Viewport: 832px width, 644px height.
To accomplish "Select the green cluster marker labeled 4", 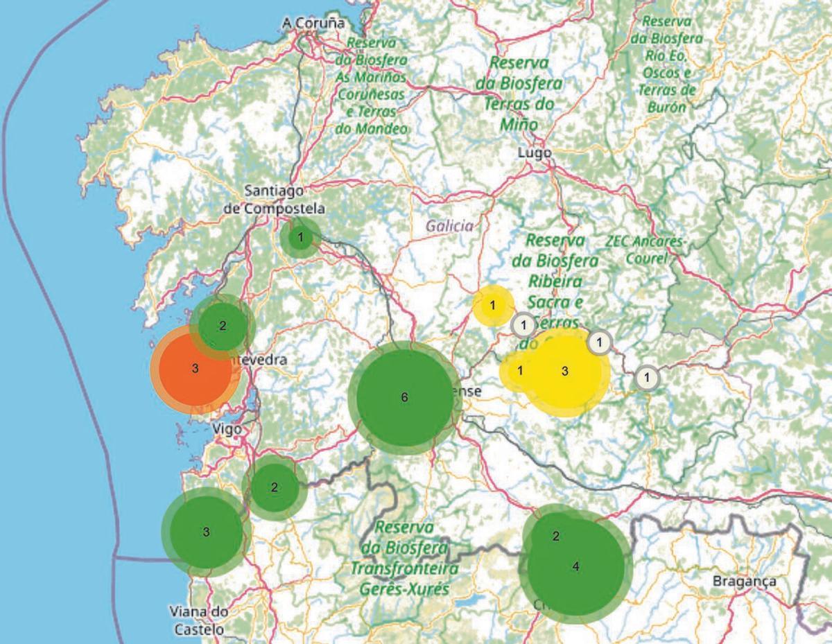I will (x=576, y=566).
